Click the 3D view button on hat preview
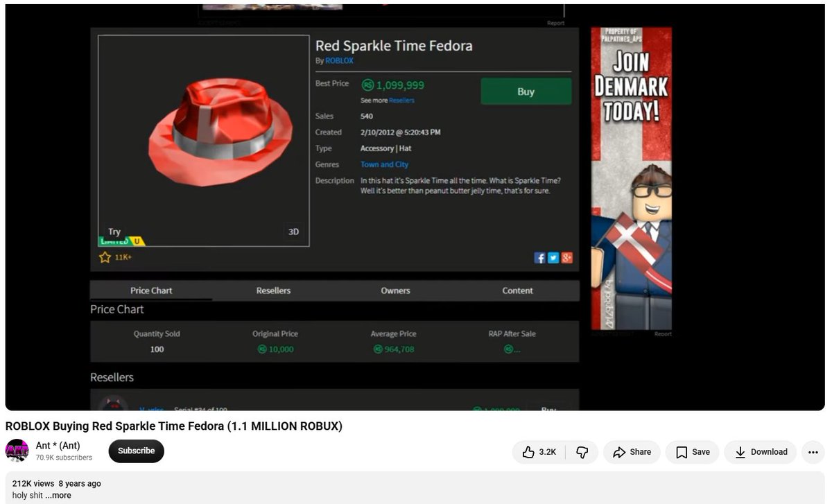This screenshot has width=832, height=504. coord(293,232)
